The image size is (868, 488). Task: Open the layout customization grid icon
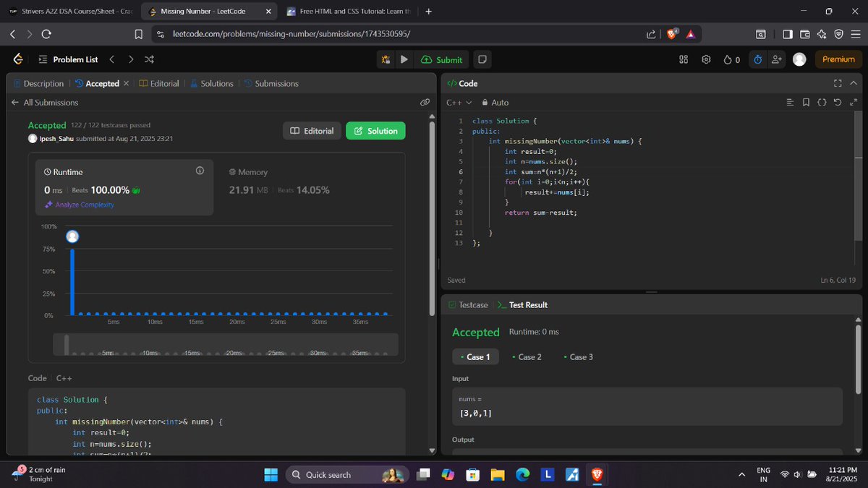tap(683, 60)
